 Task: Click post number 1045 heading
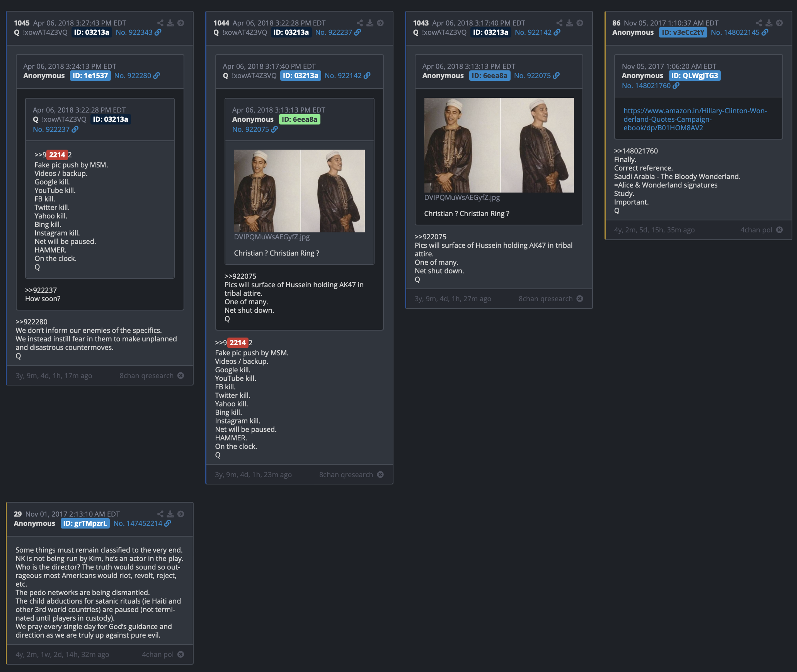pos(22,23)
